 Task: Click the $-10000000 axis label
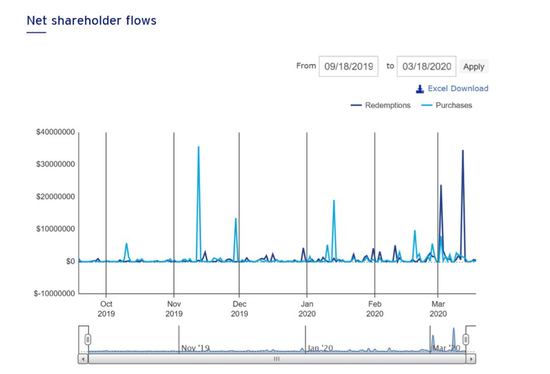click(54, 293)
